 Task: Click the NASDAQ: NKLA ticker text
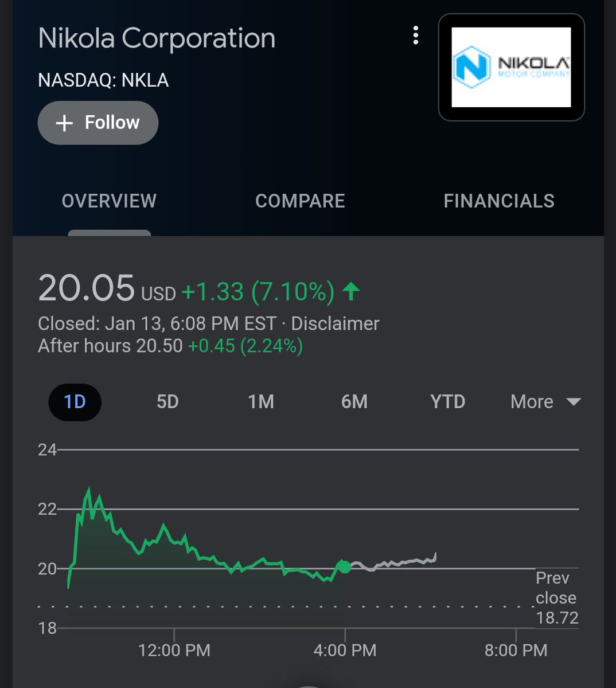103,80
